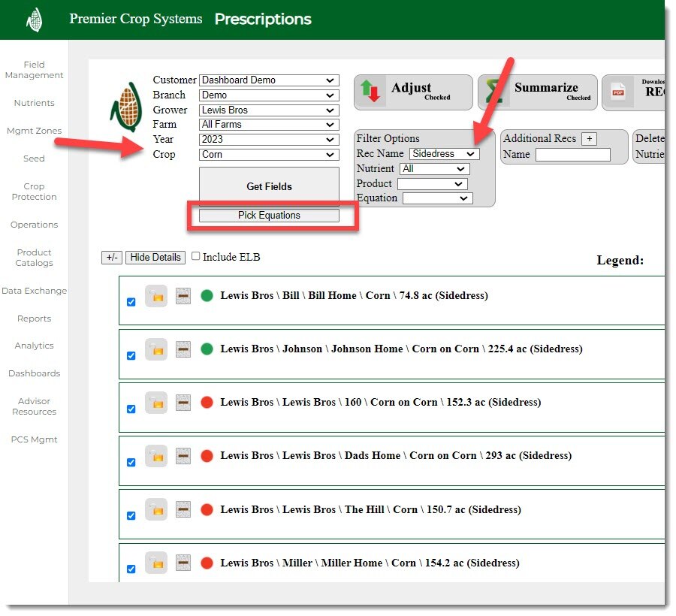Viewport: 676px width, 616px height.
Task: Open the Rec Name Sidedress dropdown
Action: tap(445, 154)
